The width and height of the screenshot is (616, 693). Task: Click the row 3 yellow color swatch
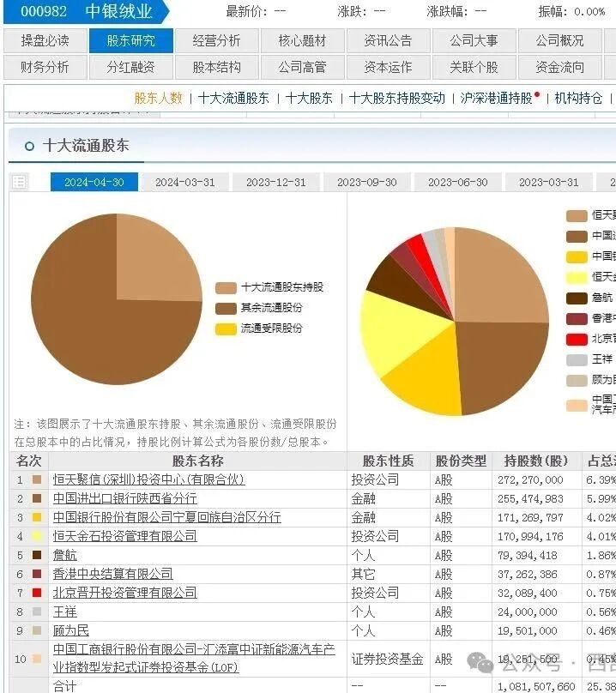(x=37, y=517)
